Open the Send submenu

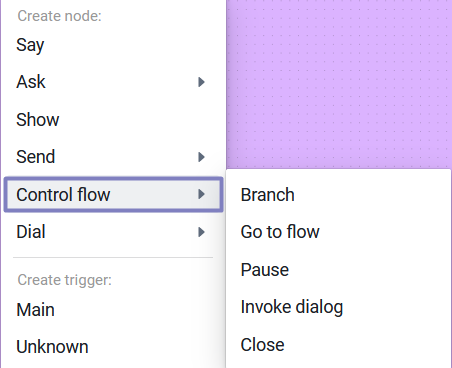coord(113,157)
